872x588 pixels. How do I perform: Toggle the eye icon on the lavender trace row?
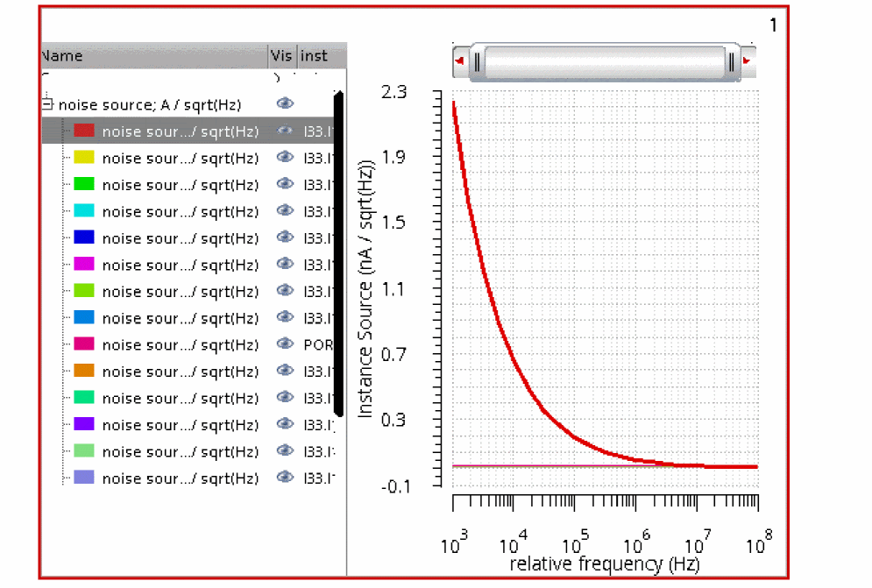(x=285, y=478)
